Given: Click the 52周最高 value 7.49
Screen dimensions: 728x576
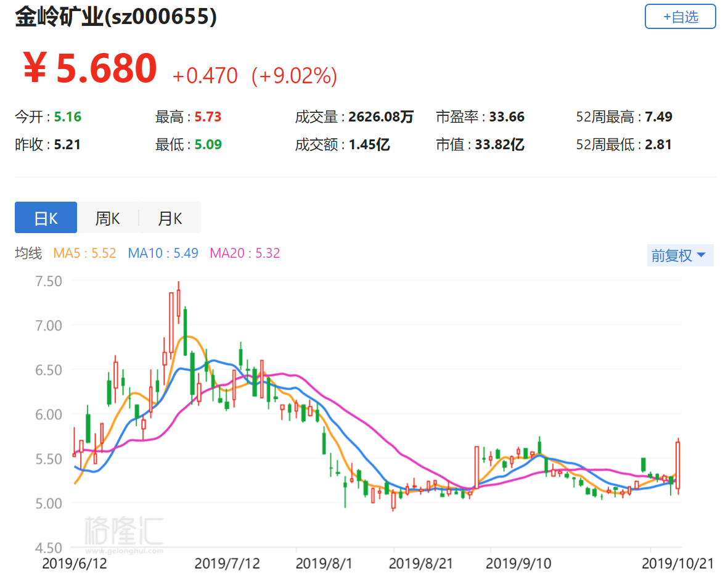Looking at the screenshot, I should click(658, 117).
